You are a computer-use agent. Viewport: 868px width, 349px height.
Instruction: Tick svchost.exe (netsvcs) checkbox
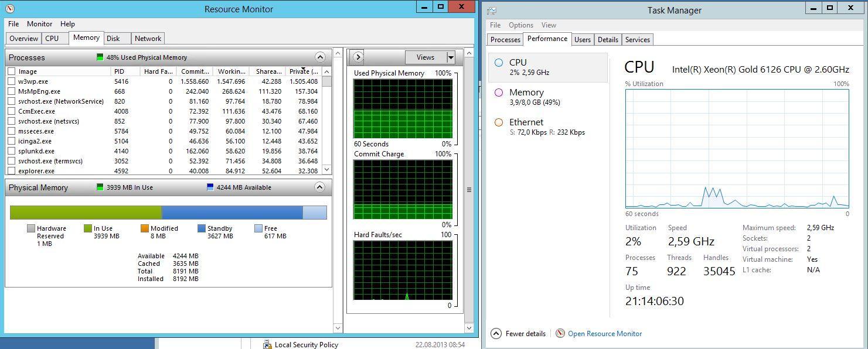pyautogui.click(x=11, y=121)
